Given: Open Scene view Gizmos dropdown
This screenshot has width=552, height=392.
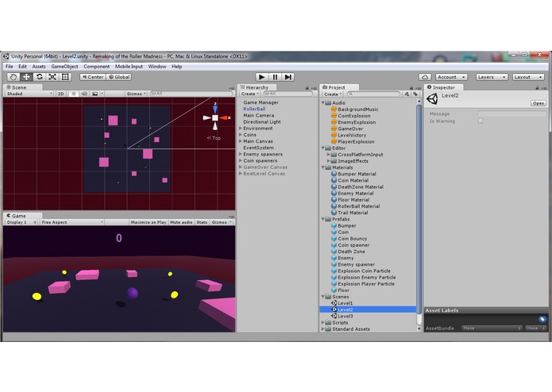Looking at the screenshot, I should pos(136,94).
